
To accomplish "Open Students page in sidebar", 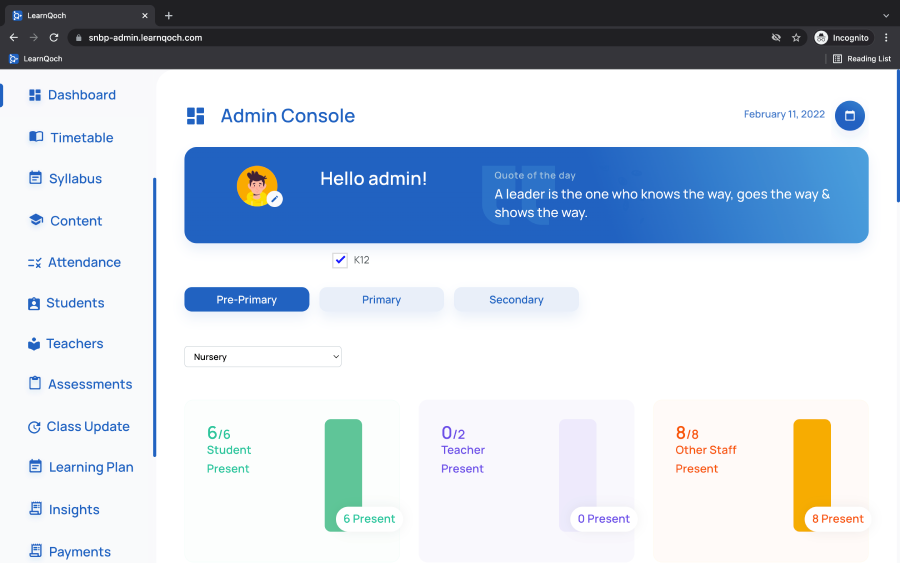I will (x=75, y=303).
